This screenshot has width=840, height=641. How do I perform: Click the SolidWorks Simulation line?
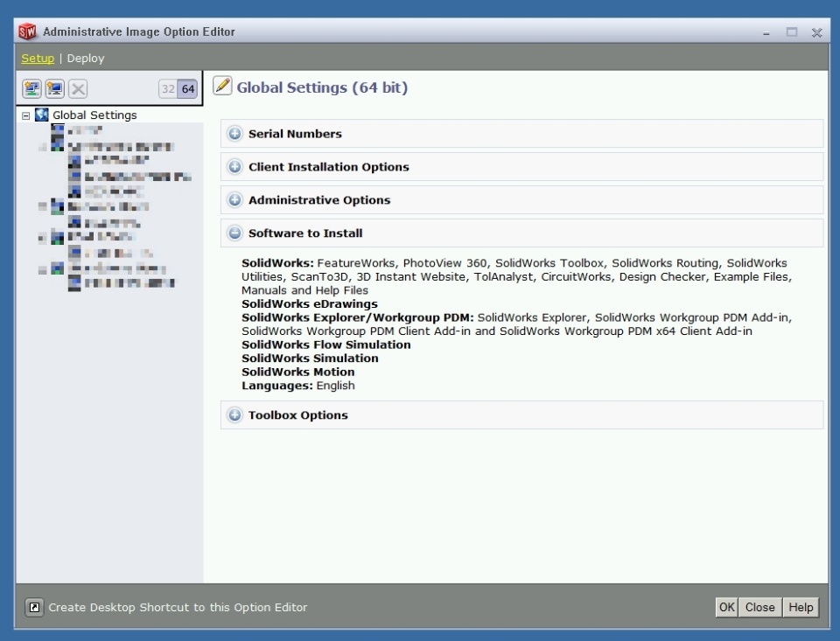[310, 358]
